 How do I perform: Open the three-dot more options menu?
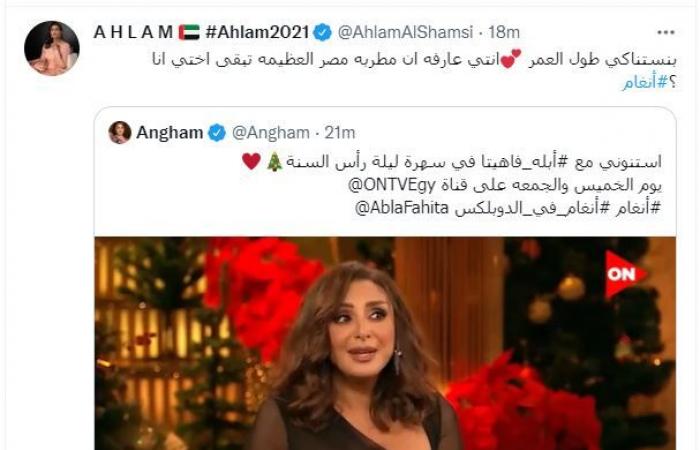coord(666,33)
